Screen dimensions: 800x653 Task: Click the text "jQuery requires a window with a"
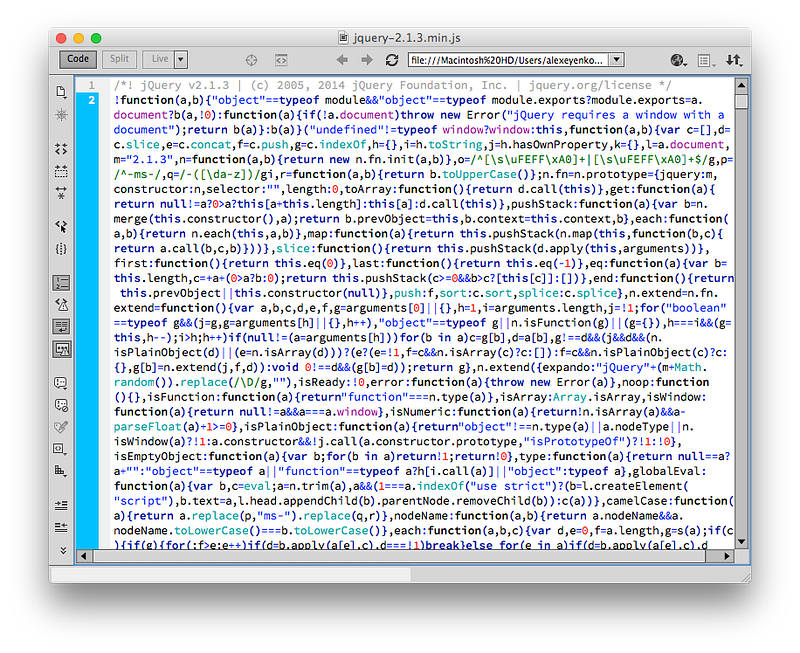[618, 115]
